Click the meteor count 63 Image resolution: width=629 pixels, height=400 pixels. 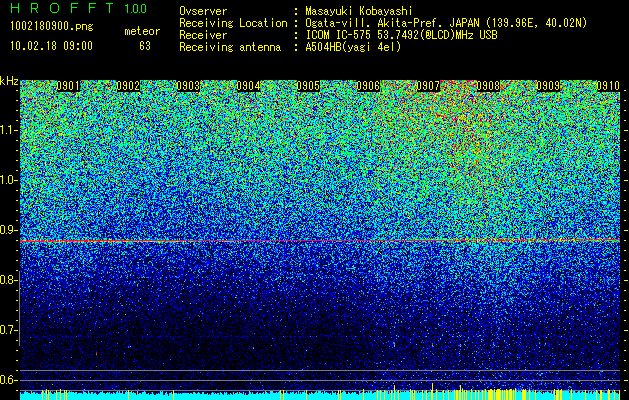[145, 46]
